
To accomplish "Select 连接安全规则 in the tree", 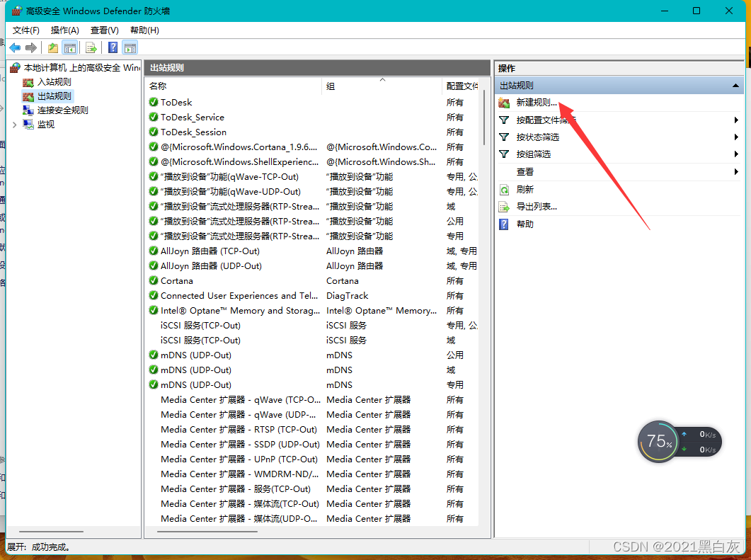I will click(x=63, y=110).
